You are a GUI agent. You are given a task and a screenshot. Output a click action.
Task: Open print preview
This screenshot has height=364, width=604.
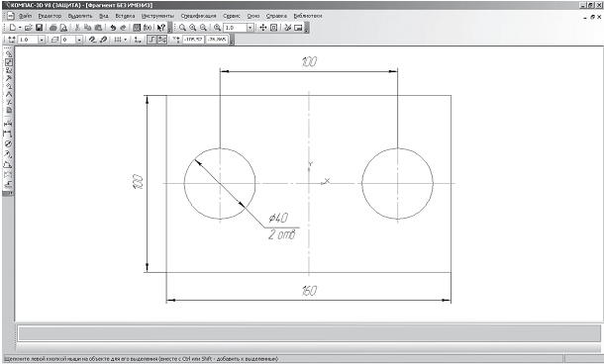point(63,28)
